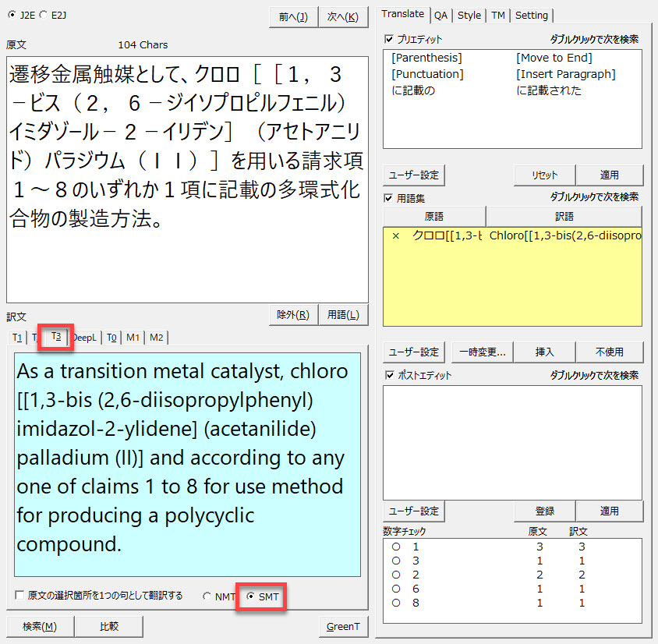Switch to the Setting tab

tap(531, 15)
